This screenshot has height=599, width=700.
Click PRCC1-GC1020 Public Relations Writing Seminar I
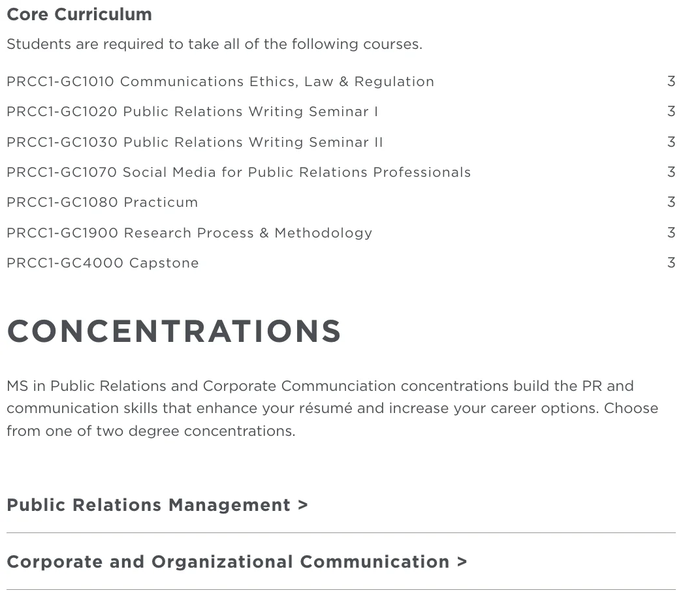tap(192, 112)
